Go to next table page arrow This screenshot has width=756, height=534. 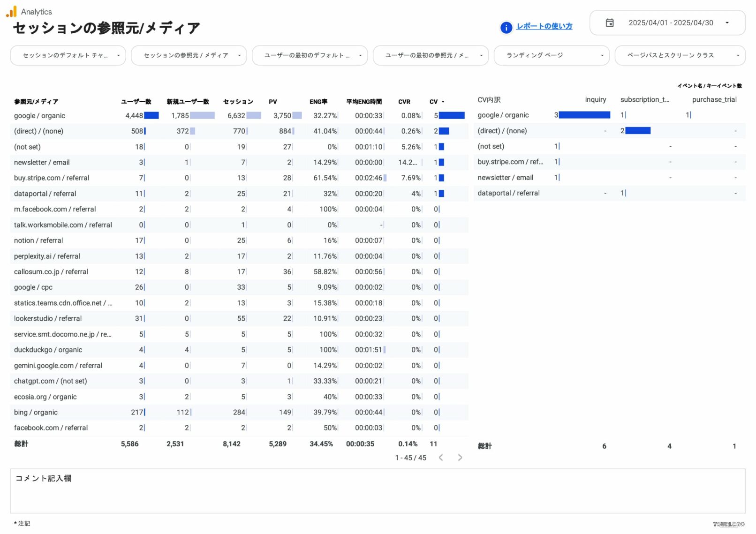(460, 458)
